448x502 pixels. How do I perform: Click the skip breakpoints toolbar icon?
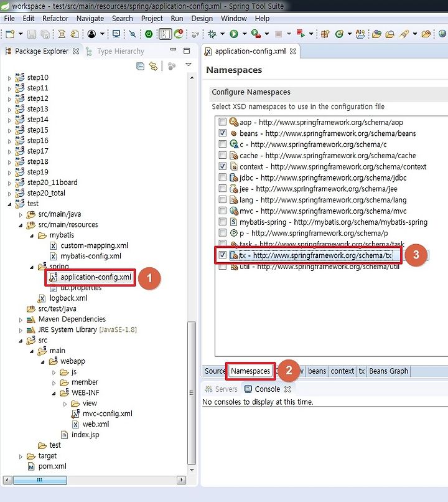pos(133,34)
